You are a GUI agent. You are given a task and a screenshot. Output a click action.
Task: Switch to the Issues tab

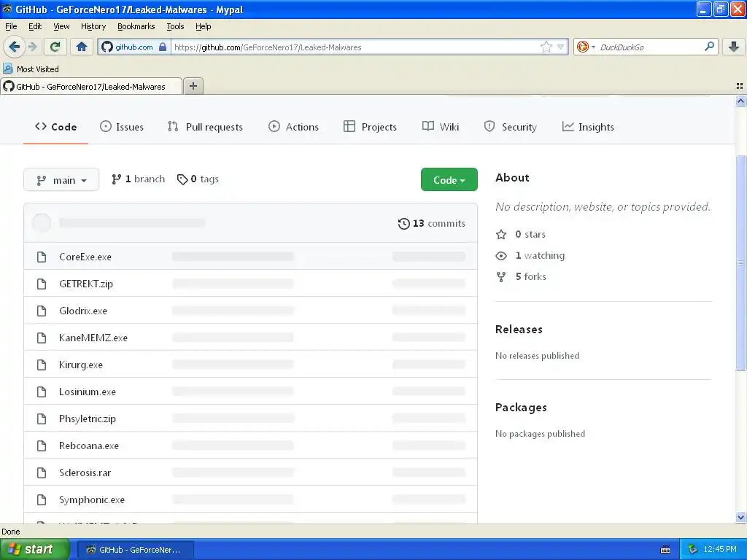pyautogui.click(x=122, y=127)
